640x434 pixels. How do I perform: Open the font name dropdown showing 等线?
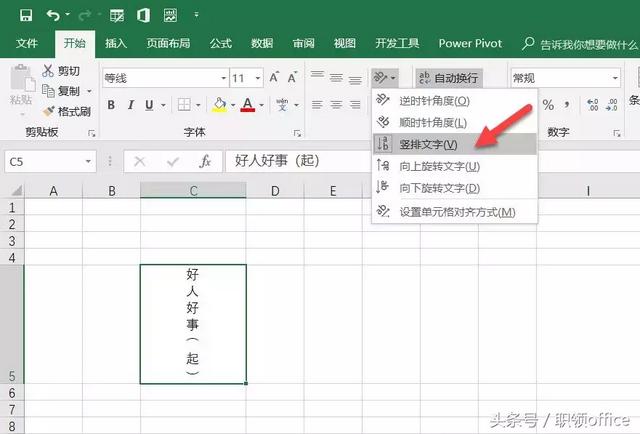tap(223, 78)
